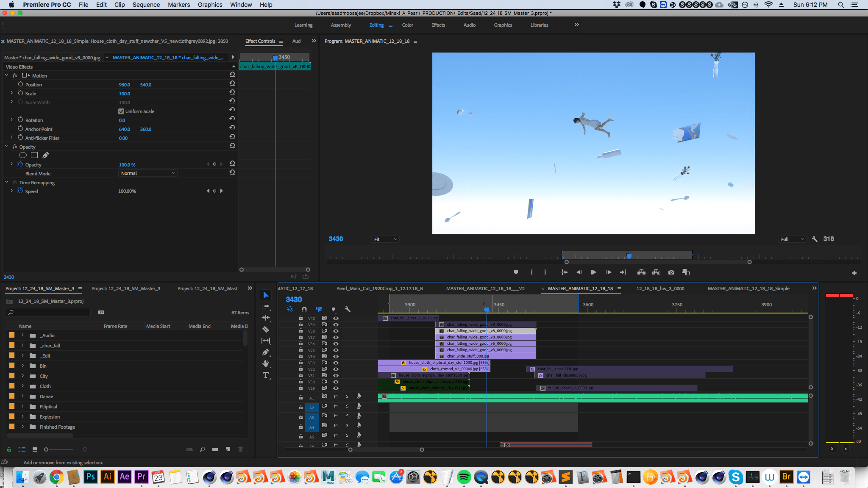The image size is (868, 488).
Task: Select the Razor tool
Action: (x=266, y=329)
